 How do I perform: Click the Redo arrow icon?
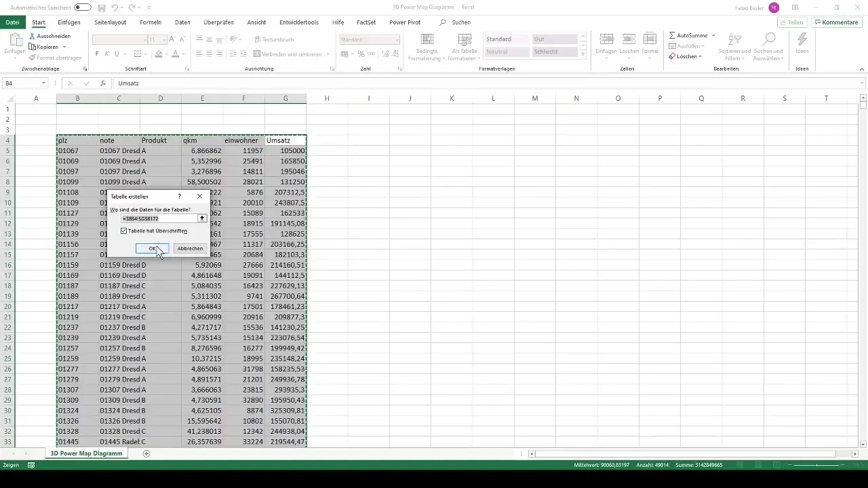pos(132,7)
